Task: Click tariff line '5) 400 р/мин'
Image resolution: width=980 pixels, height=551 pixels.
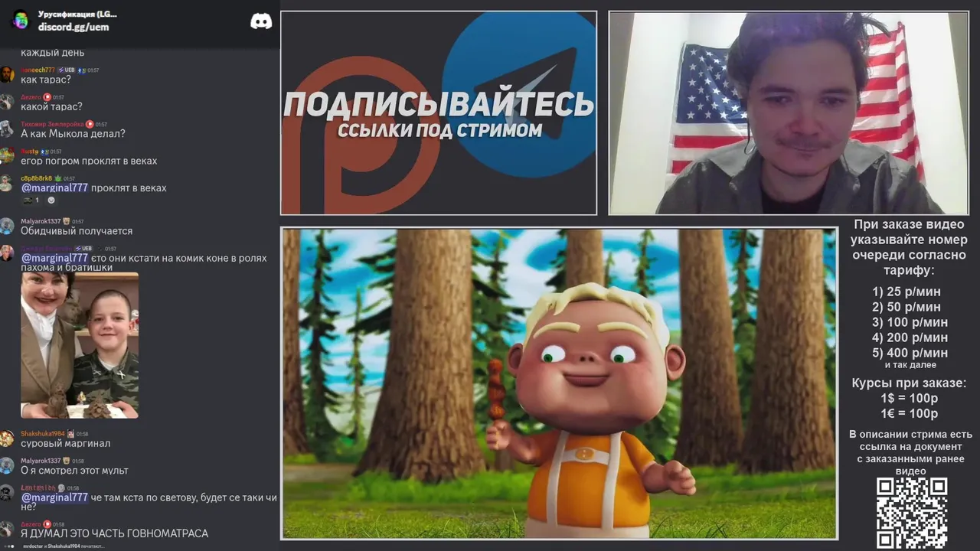Action: (x=910, y=353)
